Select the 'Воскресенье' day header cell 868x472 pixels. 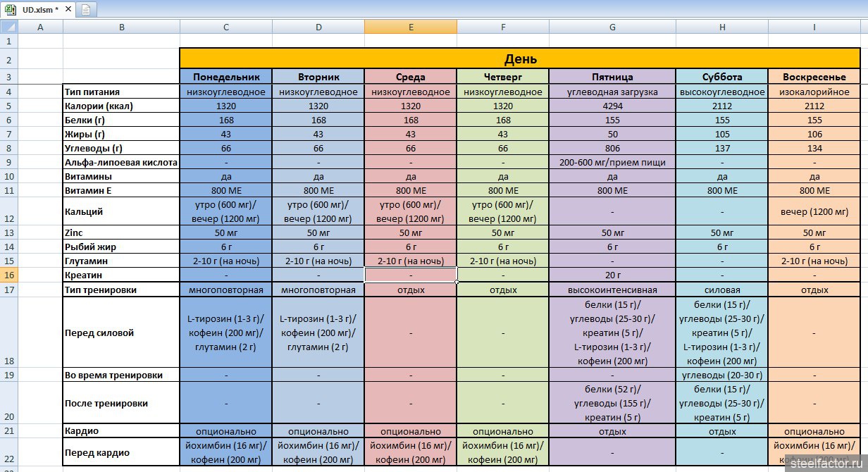tap(814, 77)
